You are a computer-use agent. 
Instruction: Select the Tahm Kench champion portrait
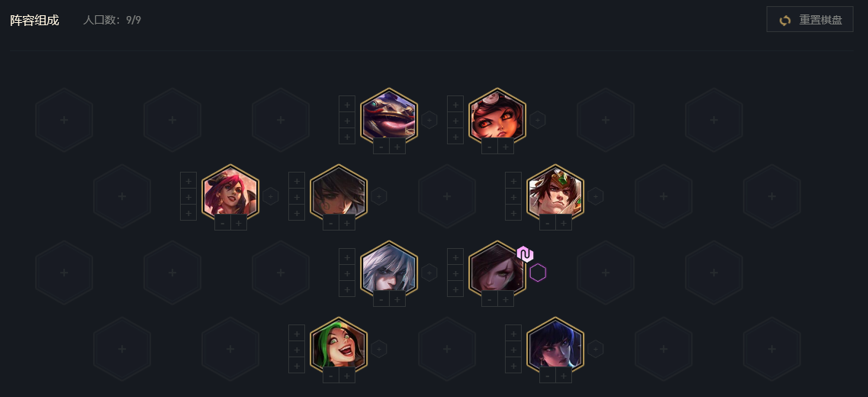(389, 117)
